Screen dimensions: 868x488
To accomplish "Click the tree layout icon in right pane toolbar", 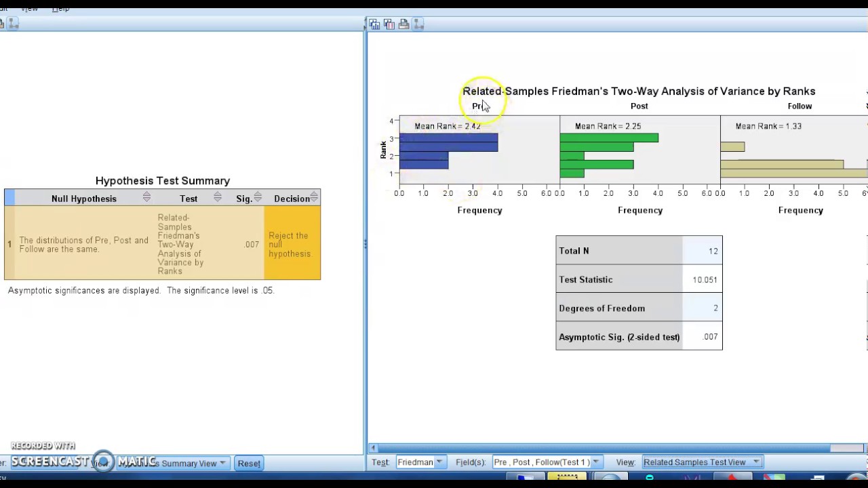I will [418, 24].
